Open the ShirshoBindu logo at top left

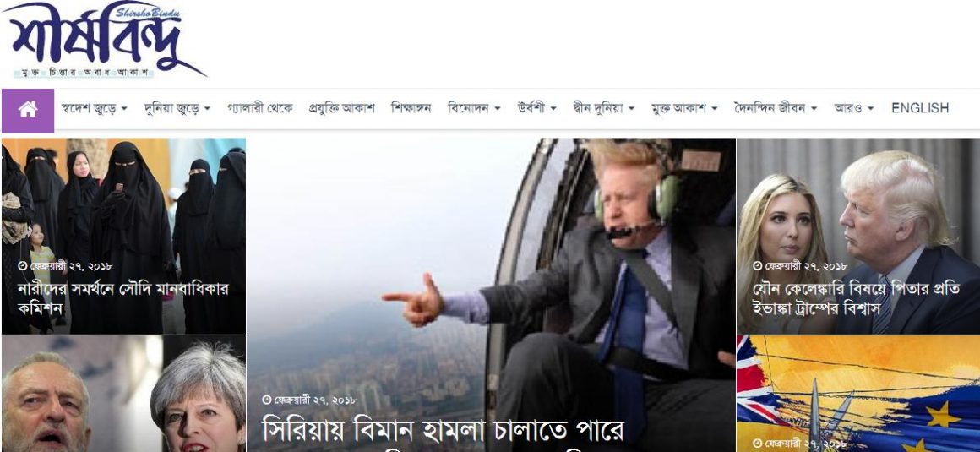point(104,41)
